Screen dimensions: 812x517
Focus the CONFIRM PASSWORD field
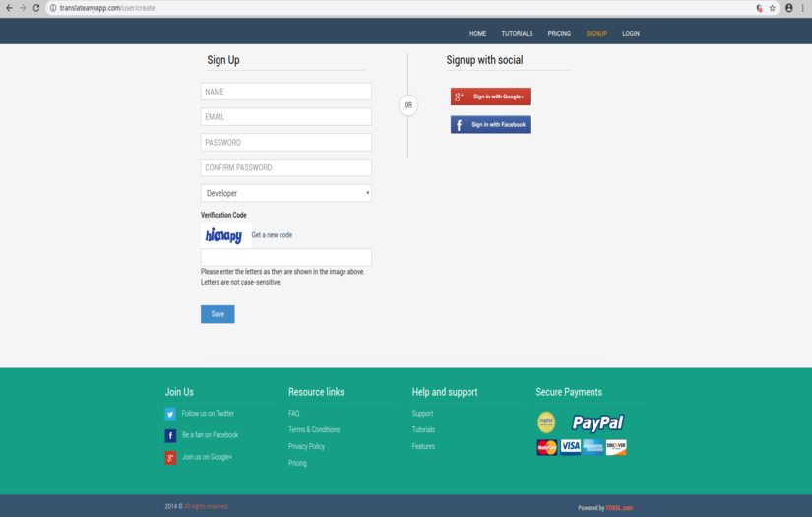click(285, 167)
